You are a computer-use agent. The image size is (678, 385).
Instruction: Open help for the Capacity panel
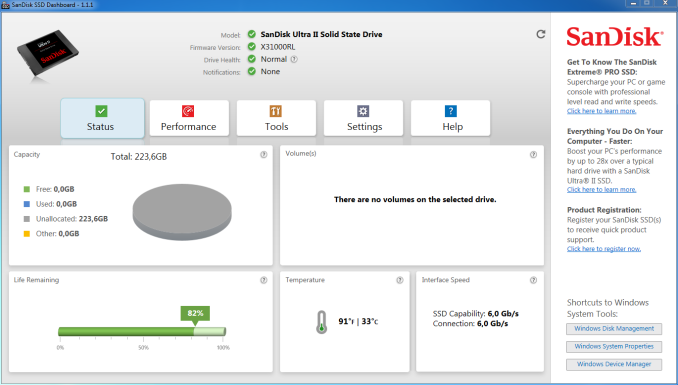[263, 155]
